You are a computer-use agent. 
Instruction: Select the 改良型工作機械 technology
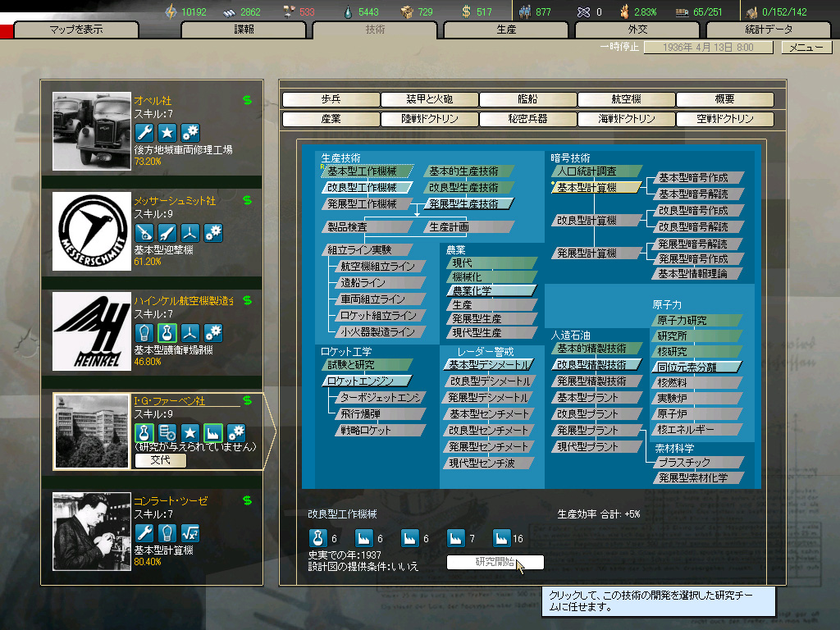(367, 188)
